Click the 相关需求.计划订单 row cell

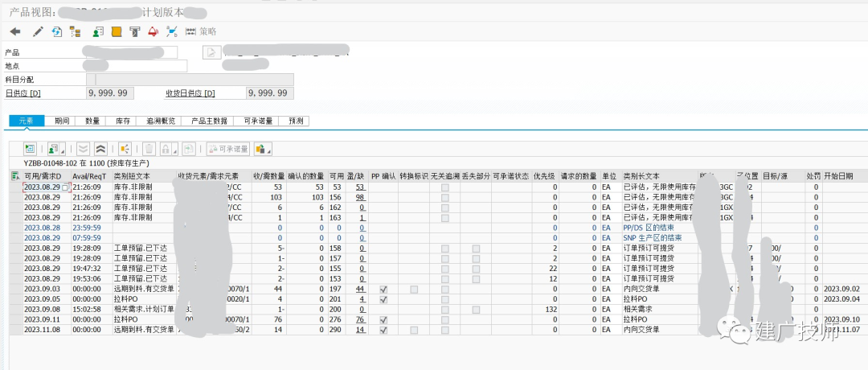(x=144, y=310)
